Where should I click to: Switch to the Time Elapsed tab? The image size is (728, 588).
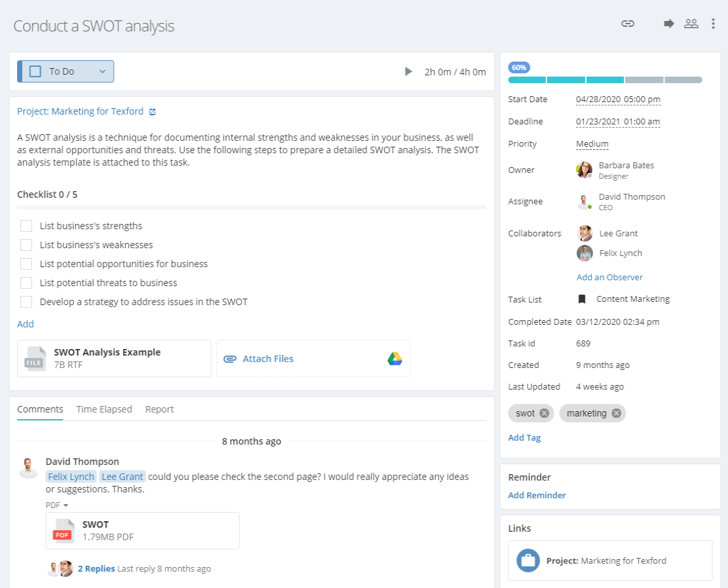[x=104, y=409]
